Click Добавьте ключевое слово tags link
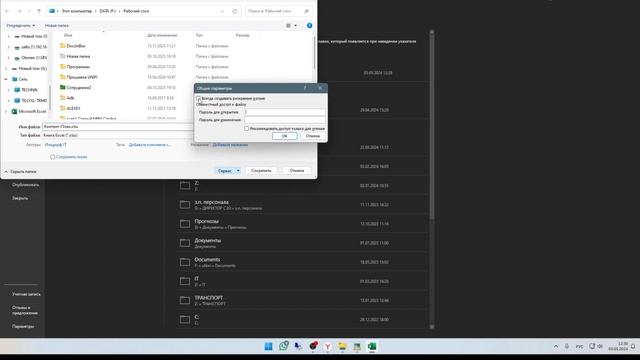 pyautogui.click(x=150, y=145)
